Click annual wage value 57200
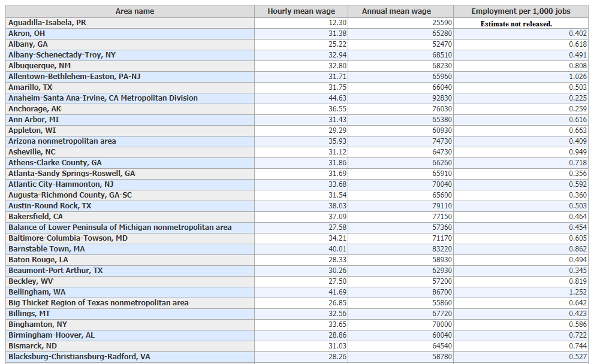 coord(442,281)
